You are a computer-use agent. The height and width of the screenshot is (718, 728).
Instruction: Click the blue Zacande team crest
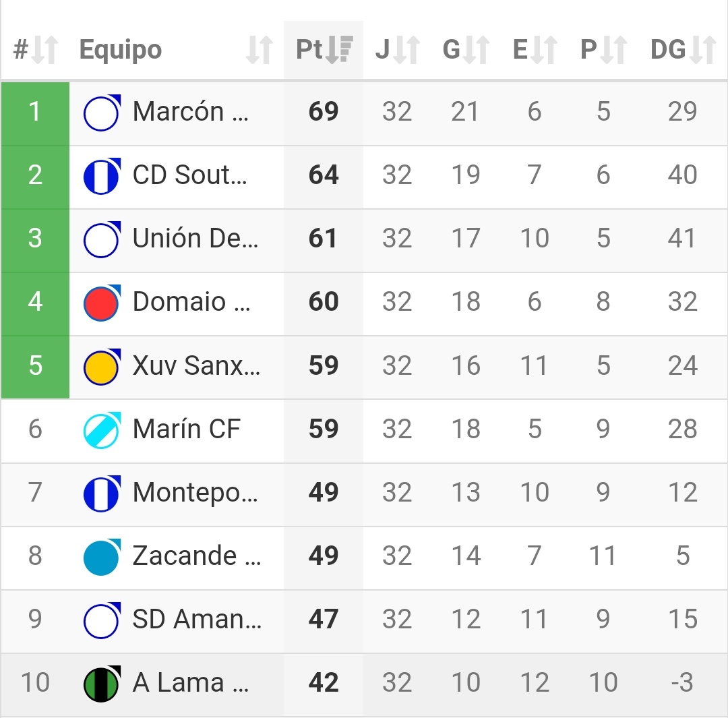tap(102, 557)
